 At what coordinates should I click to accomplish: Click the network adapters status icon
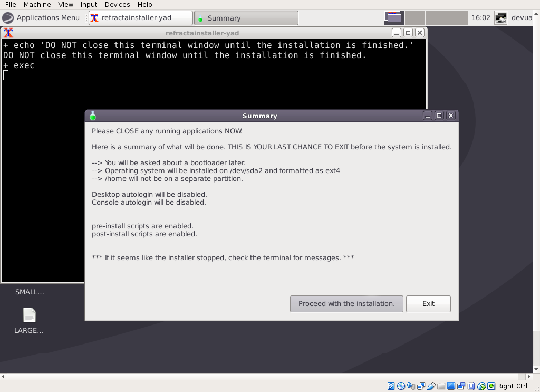pos(421,386)
